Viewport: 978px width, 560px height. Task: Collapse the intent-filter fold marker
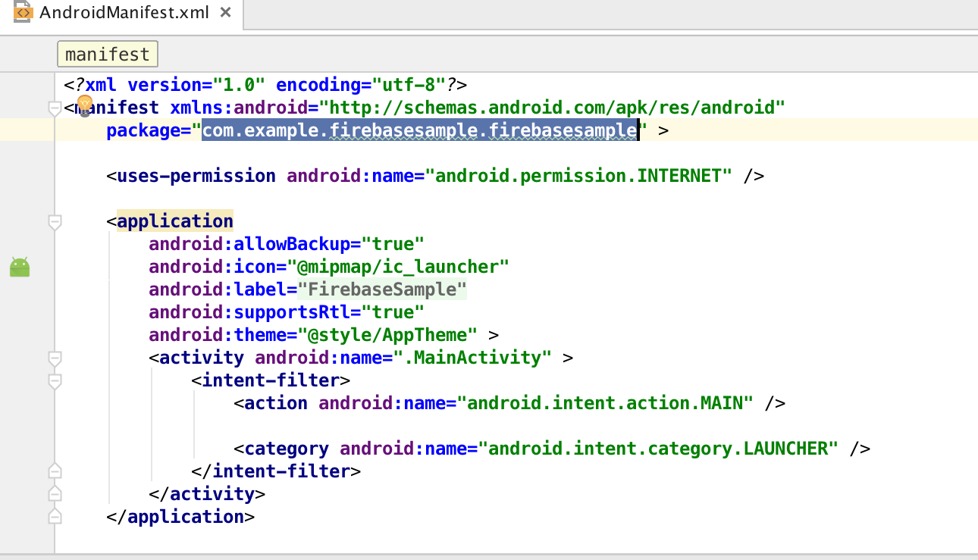55,381
